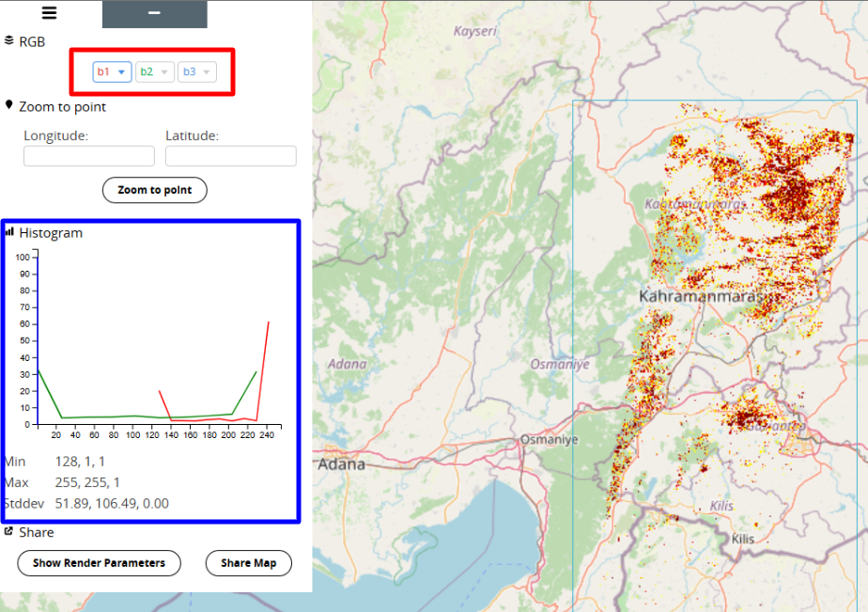Focus the Longitude input field
Screen dimensions: 868x612
89,156
